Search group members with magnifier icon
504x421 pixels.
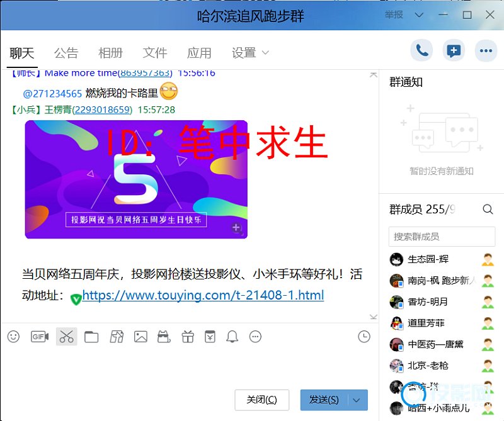point(488,210)
